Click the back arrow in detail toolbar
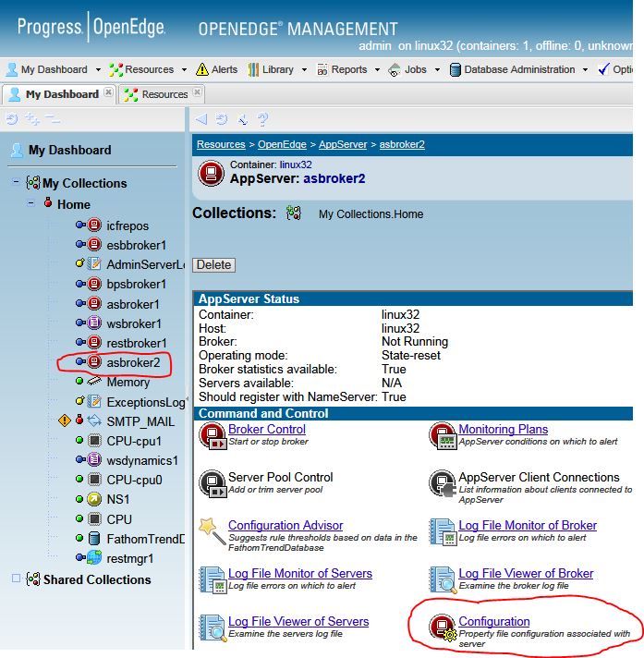The height and width of the screenshot is (658, 644). click(x=201, y=119)
